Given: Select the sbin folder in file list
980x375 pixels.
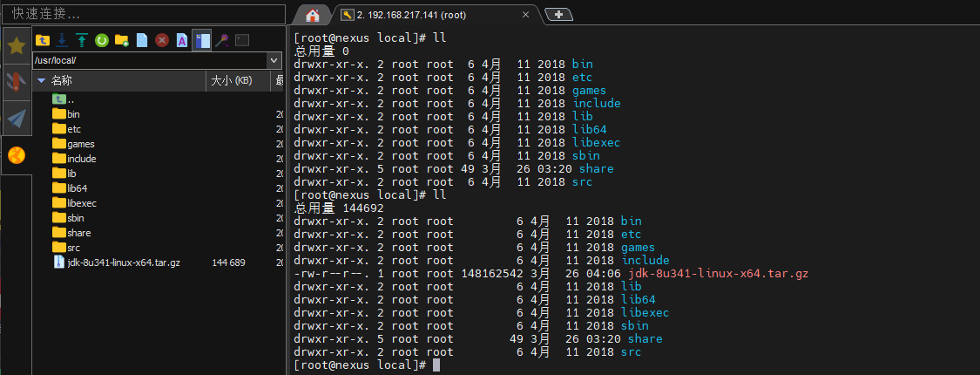Looking at the screenshot, I should [67, 218].
